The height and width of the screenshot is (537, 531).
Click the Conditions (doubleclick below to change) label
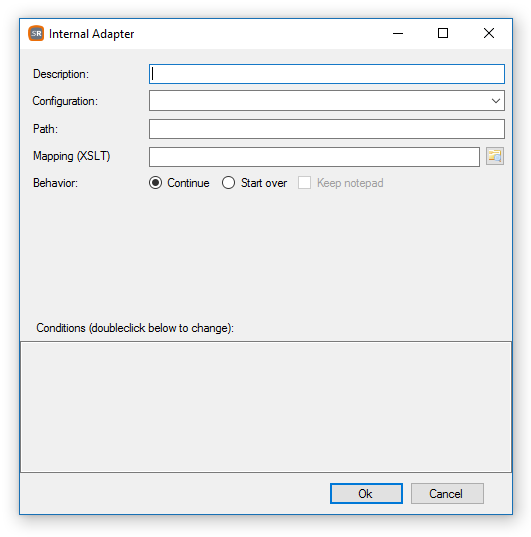tap(135, 328)
